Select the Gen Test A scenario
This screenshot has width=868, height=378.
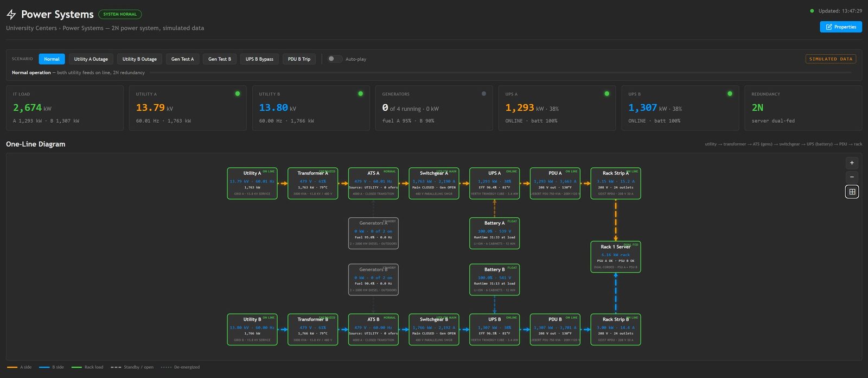(182, 59)
